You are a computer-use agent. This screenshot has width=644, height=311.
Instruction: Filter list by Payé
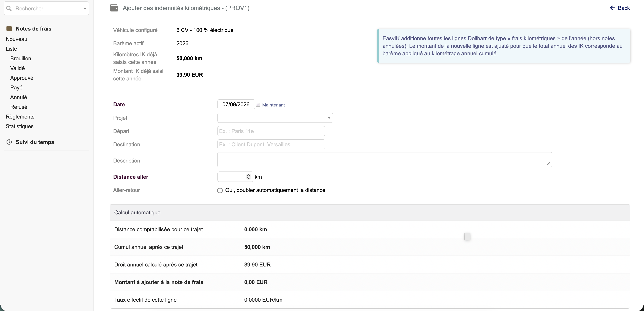16,88
